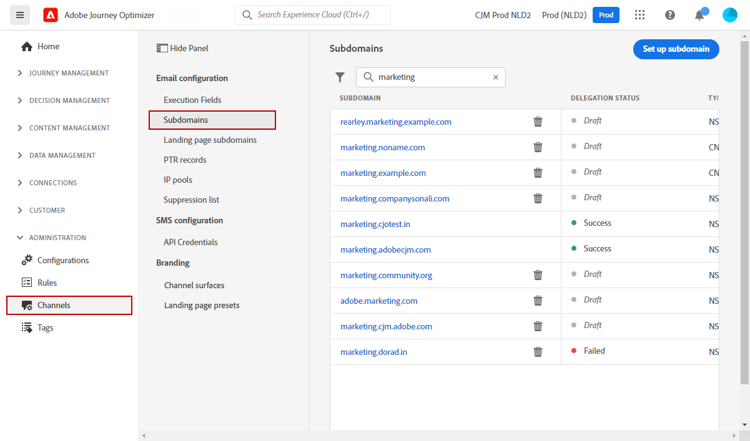
Task: Click the filter funnel icon
Action: [340, 77]
